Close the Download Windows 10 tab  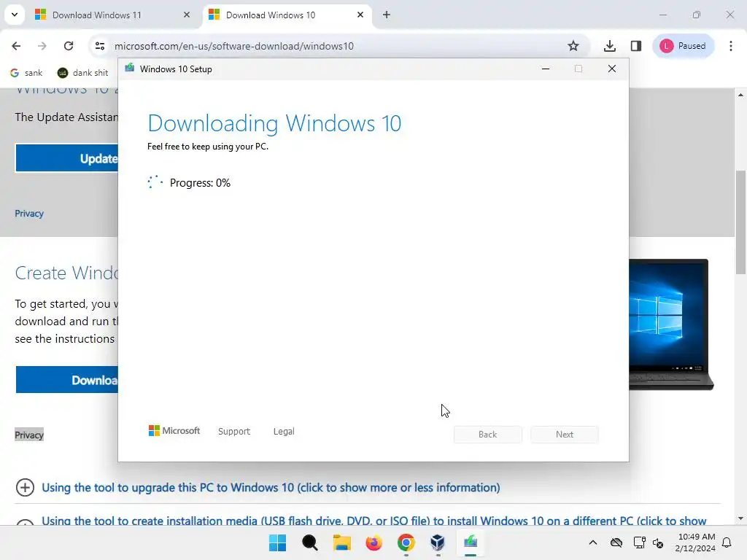click(x=360, y=15)
